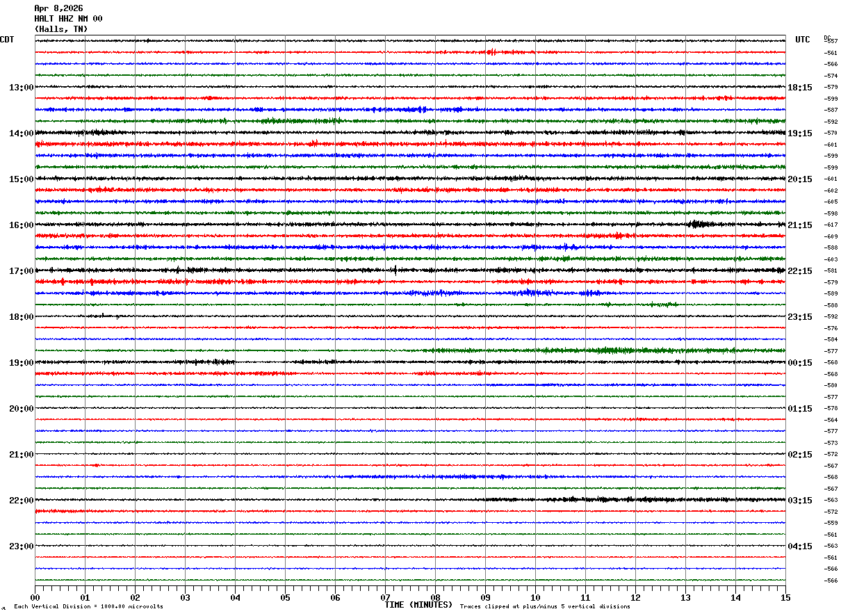Click the DC offset value "-598"
841x616 pixels.
tap(831, 213)
